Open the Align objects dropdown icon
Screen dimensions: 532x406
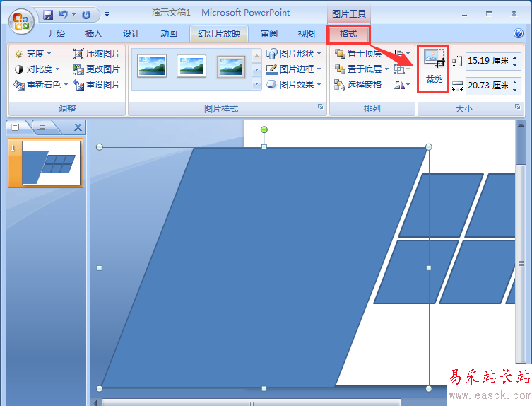click(402, 54)
